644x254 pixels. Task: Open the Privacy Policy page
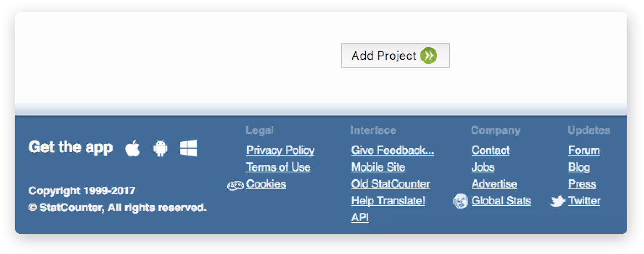point(280,150)
